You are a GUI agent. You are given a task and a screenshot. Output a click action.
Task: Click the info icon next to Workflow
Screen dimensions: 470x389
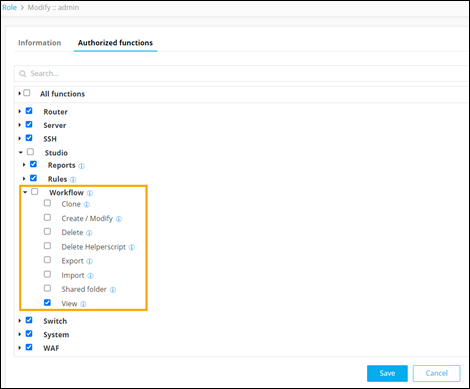[90, 193]
